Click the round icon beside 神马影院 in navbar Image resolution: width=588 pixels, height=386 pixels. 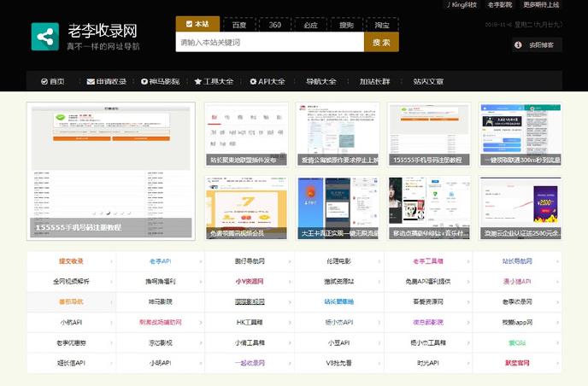144,81
